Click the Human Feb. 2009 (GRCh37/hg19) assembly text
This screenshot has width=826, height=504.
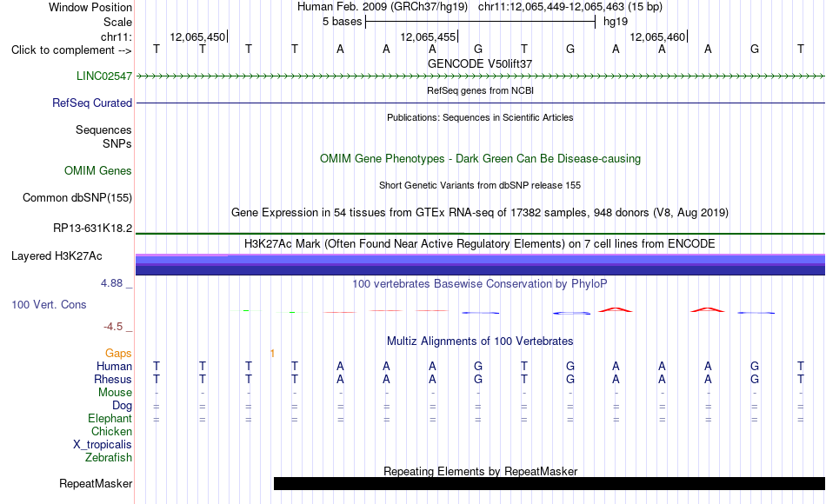click(x=383, y=7)
